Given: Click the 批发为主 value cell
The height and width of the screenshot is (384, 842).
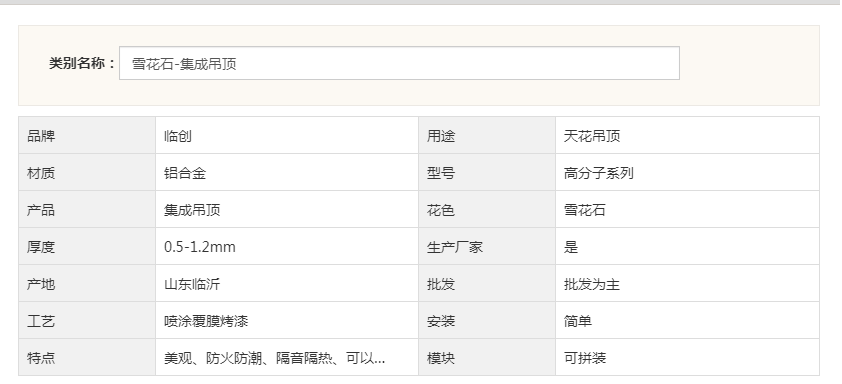Looking at the screenshot, I should [687, 284].
